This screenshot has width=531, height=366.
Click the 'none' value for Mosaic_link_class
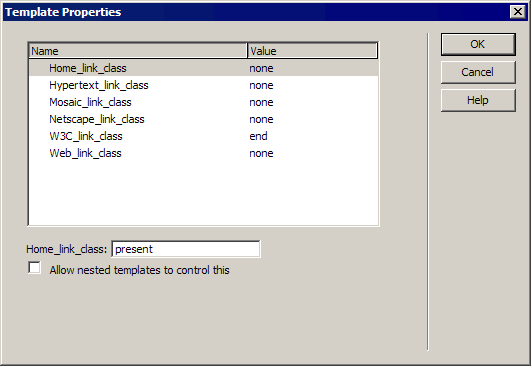(x=261, y=102)
